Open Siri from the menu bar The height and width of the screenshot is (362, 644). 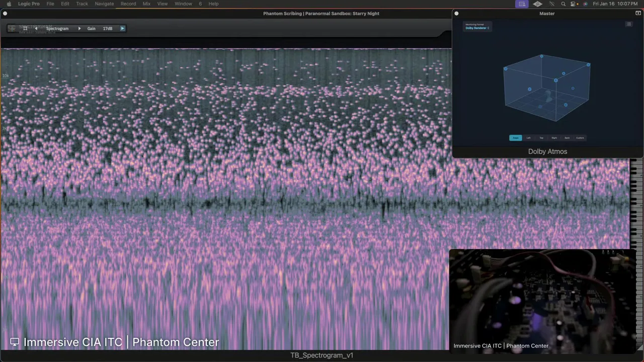coord(585,4)
